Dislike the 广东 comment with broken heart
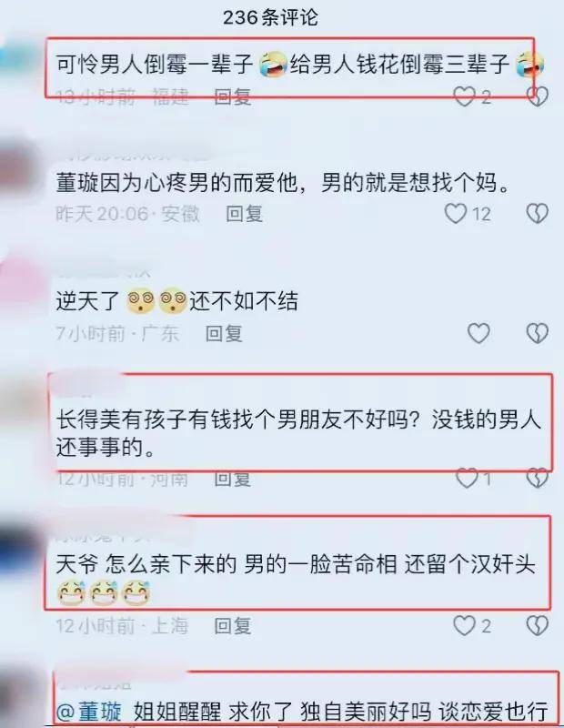This screenshot has height=728, width=564. [538, 334]
